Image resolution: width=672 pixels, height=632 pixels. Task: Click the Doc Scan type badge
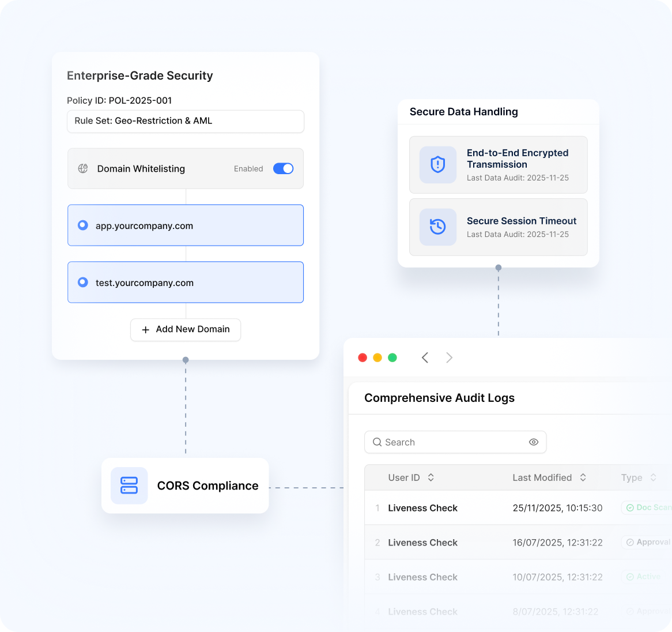(x=648, y=507)
